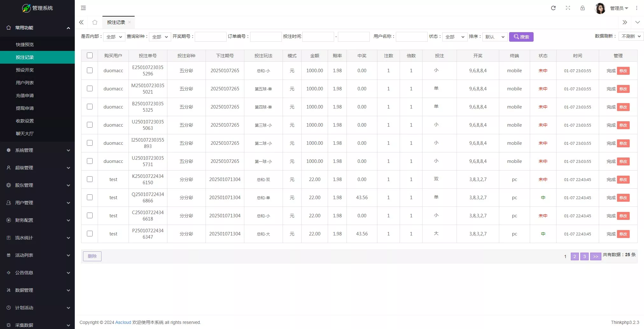This screenshot has width=644, height=329.
Task: Close the 投注记录 tab
Action: coord(129,22)
